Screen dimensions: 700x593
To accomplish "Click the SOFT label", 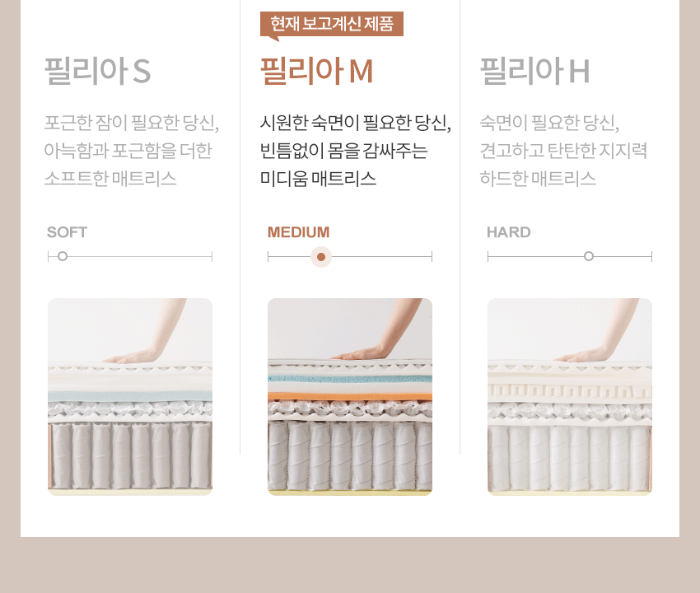I will (67, 232).
